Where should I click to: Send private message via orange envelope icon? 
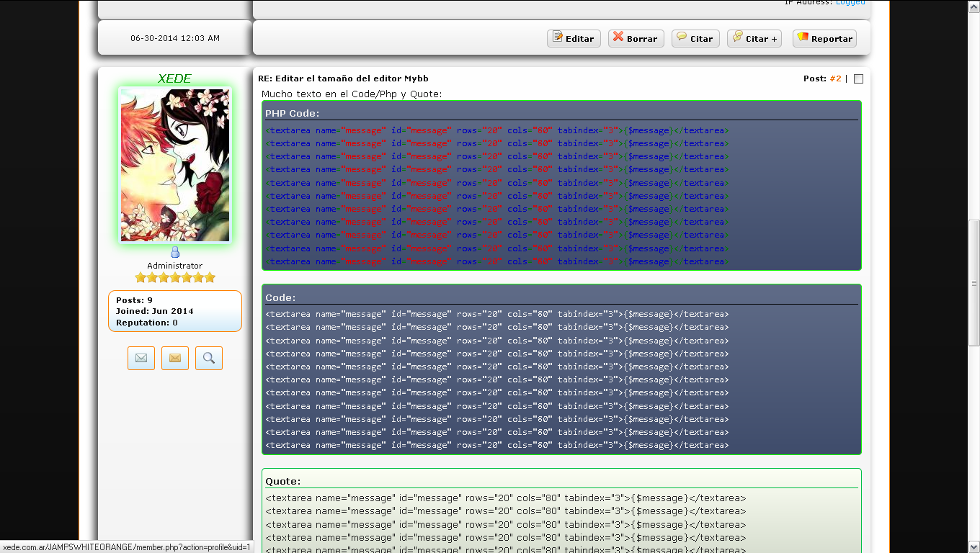click(175, 358)
